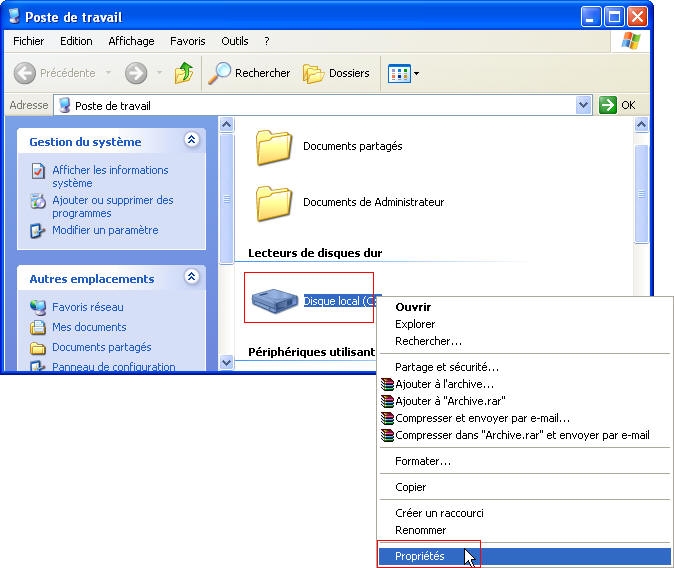Choose Explorer in the context menu
The image size is (674, 568).
(524, 324)
